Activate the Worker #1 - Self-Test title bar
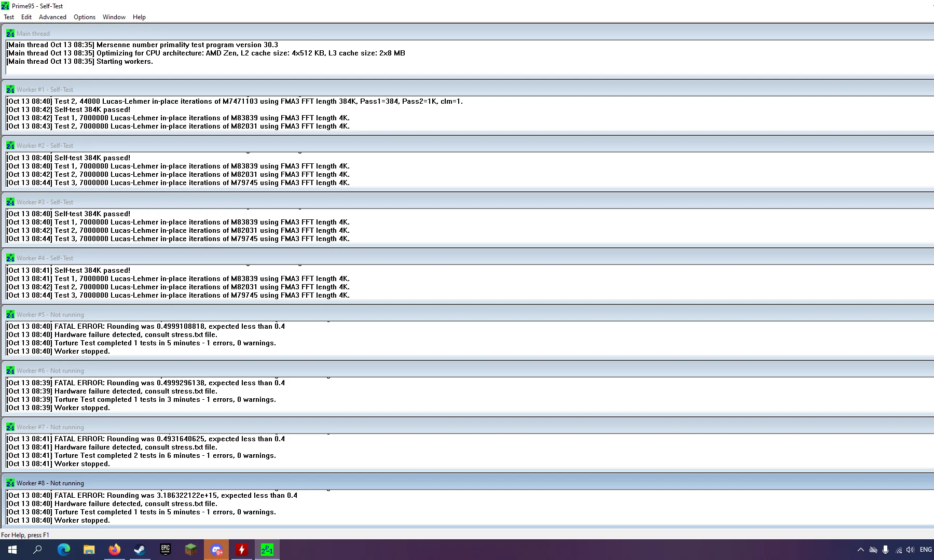This screenshot has height=560, width=934. (469, 89)
